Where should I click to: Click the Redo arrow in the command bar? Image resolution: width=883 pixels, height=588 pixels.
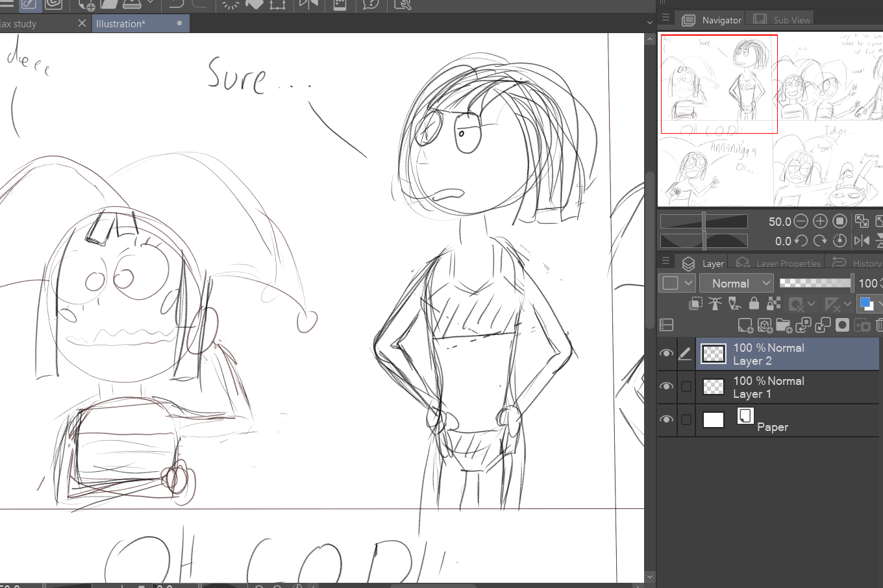pyautogui.click(x=199, y=5)
